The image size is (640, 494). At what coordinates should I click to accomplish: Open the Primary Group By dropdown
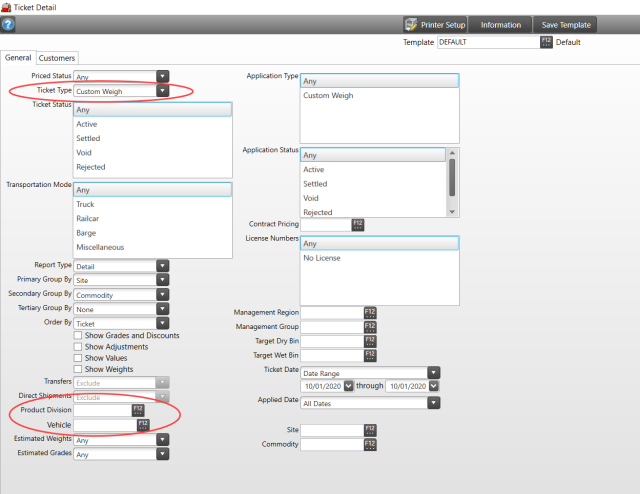pos(162,280)
